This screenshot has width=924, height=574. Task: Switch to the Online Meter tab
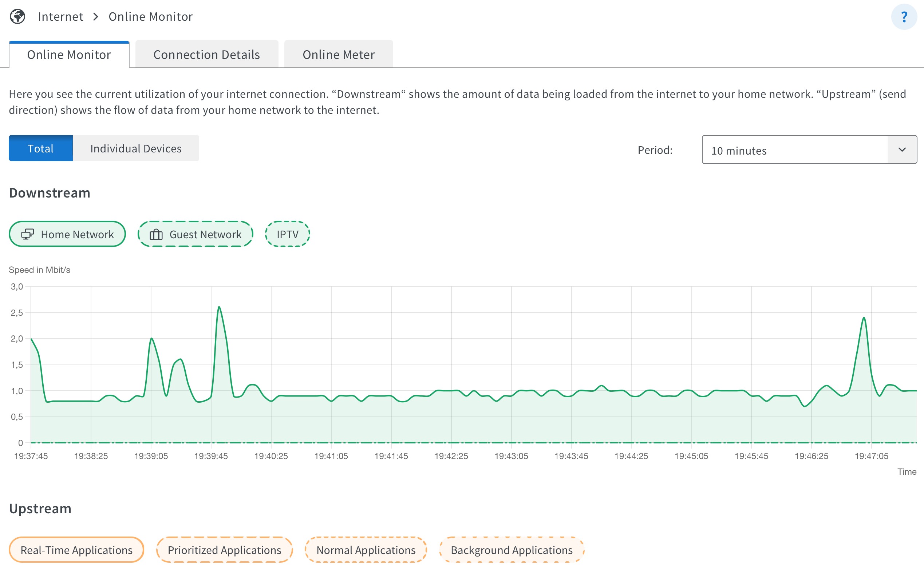[338, 55]
